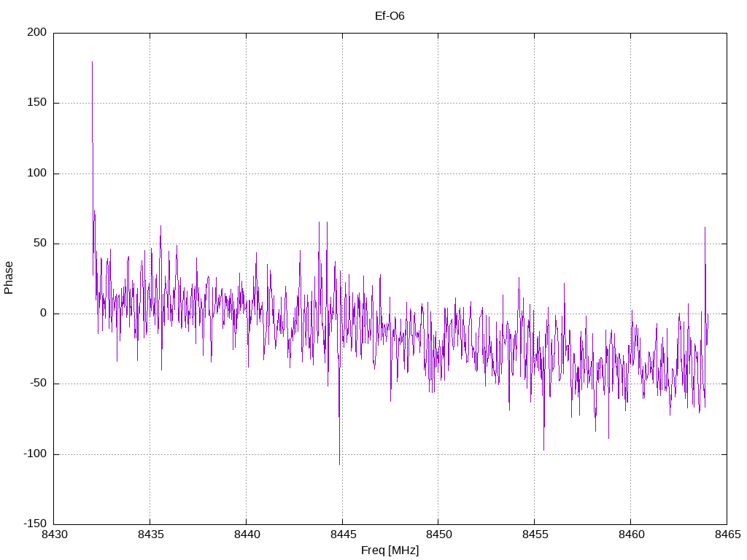Click the Freq [MHz] x-axis label
The width and height of the screenshot is (747, 560).
(x=390, y=551)
